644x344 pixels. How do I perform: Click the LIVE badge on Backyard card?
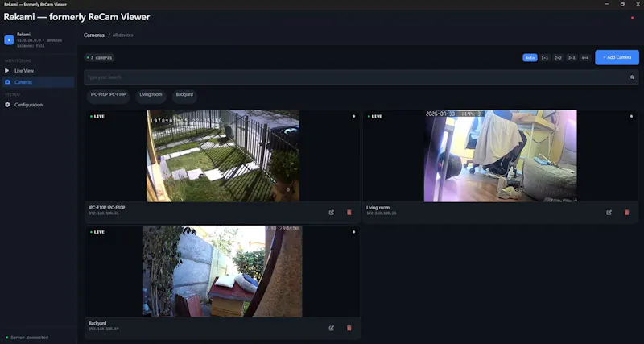(x=97, y=232)
